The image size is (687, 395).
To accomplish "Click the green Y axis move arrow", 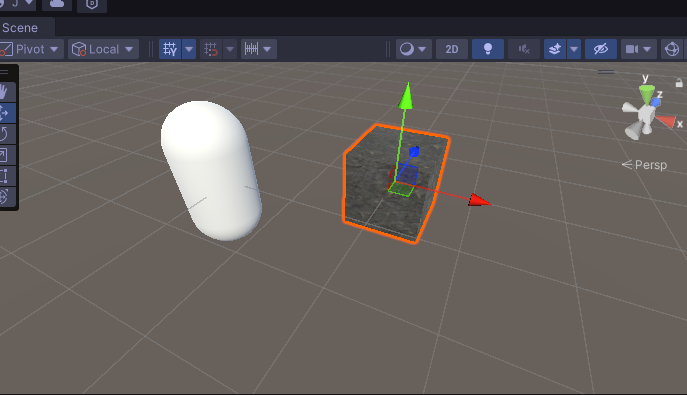I will [406, 95].
